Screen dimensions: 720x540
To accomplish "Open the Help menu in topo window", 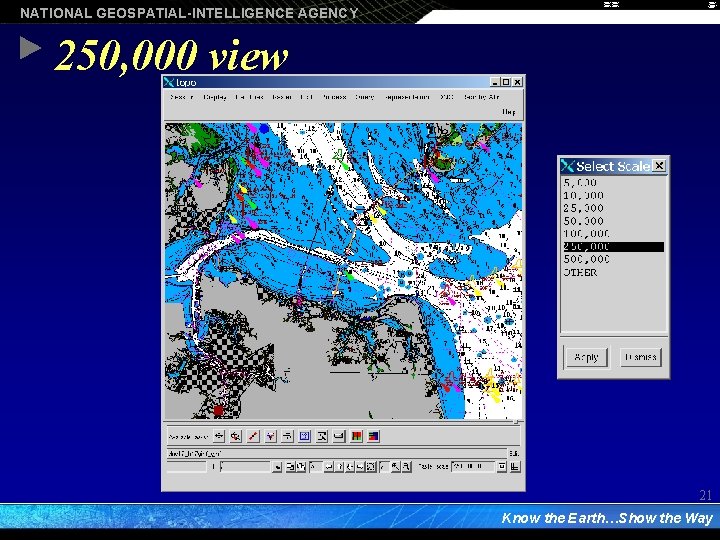I will pos(508,112).
